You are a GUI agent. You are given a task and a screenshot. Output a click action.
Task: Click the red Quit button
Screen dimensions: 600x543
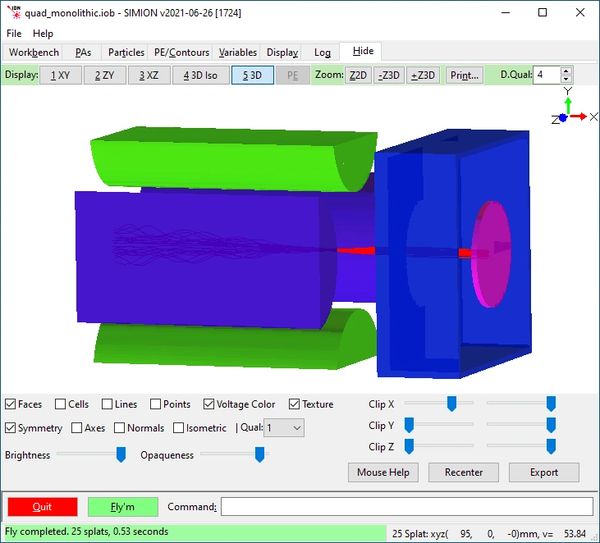coord(42,507)
